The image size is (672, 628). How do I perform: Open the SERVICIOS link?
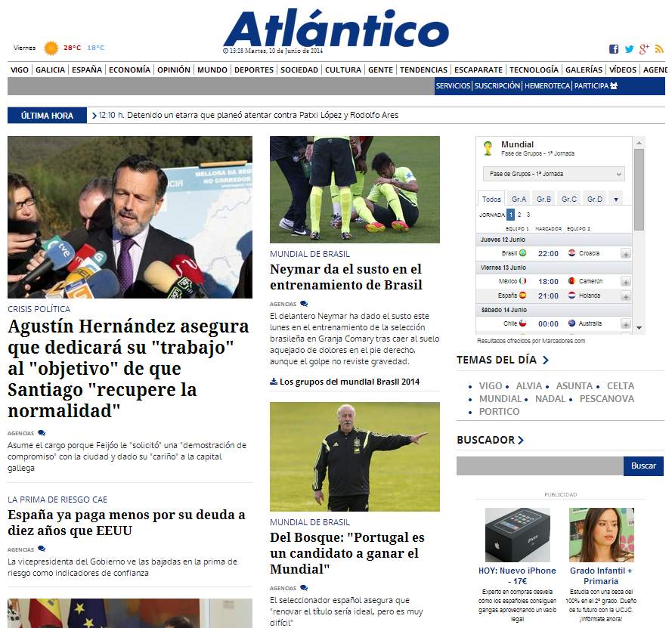453,85
